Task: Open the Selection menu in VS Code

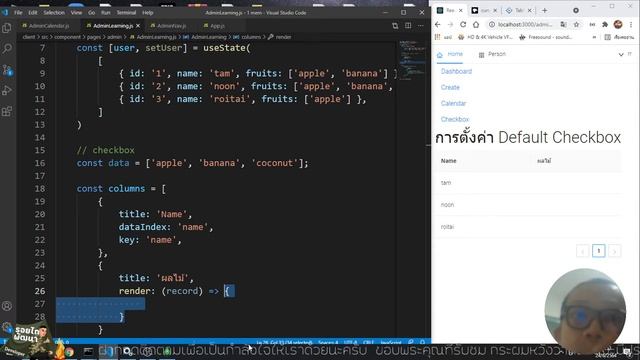Action: [54, 13]
